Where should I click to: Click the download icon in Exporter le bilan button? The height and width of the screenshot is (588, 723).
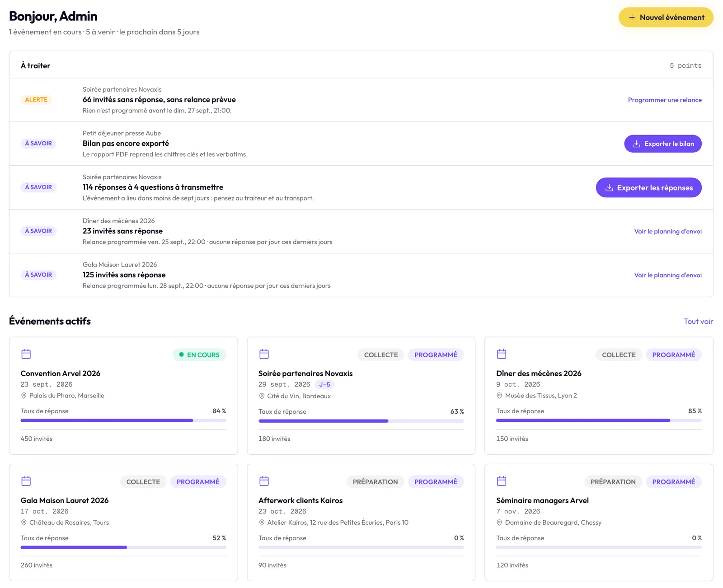coord(636,144)
